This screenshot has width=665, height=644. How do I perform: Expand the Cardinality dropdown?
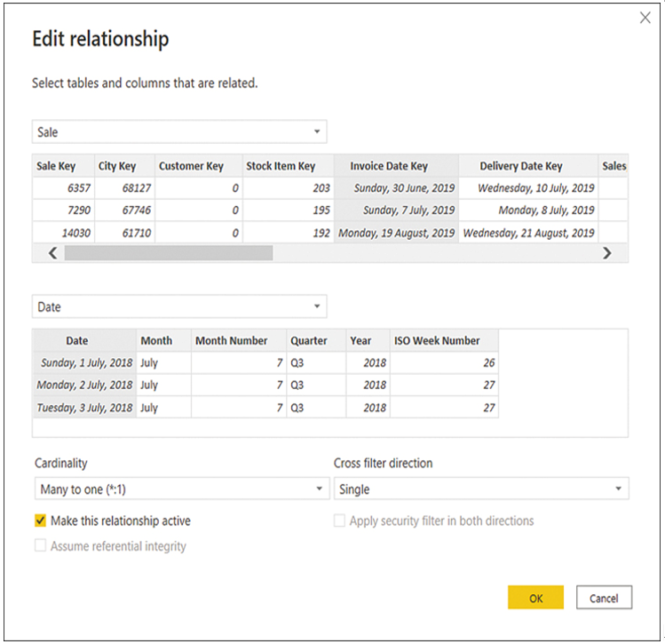pyautogui.click(x=182, y=489)
